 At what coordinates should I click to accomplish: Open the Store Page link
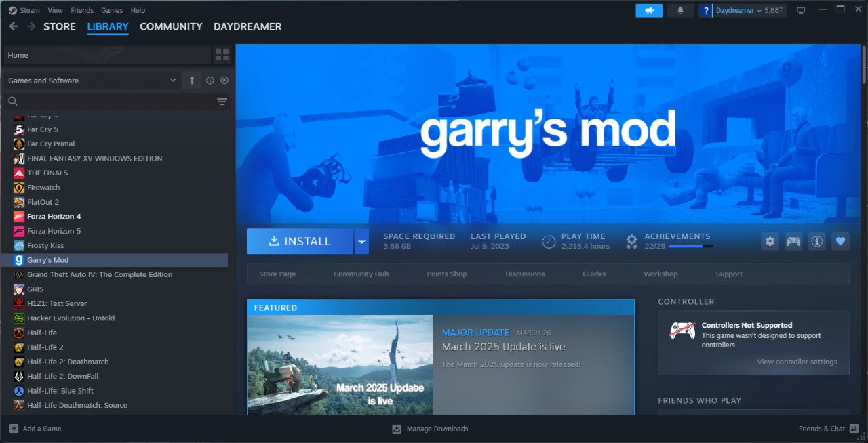click(x=277, y=274)
